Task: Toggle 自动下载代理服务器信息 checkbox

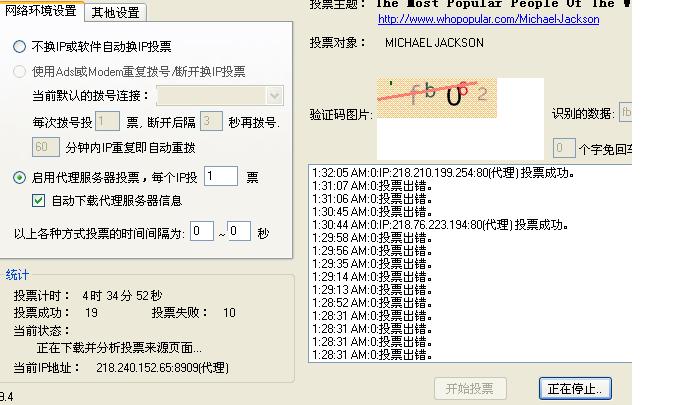Action: point(39,201)
